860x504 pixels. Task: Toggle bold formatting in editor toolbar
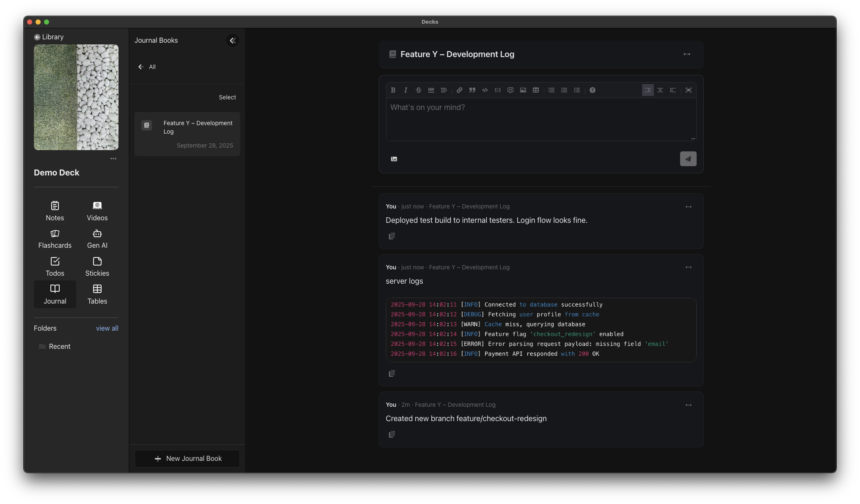[x=393, y=90]
